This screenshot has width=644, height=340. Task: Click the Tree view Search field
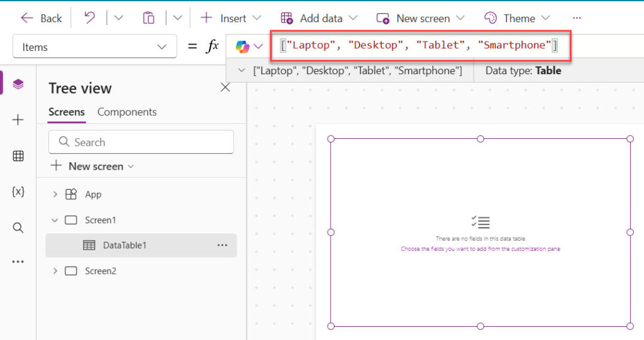click(141, 142)
